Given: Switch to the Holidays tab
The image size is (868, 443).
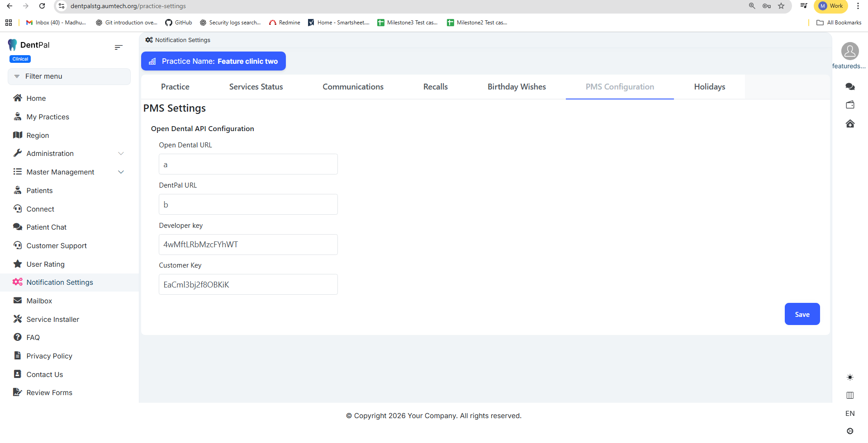Looking at the screenshot, I should pyautogui.click(x=709, y=87).
